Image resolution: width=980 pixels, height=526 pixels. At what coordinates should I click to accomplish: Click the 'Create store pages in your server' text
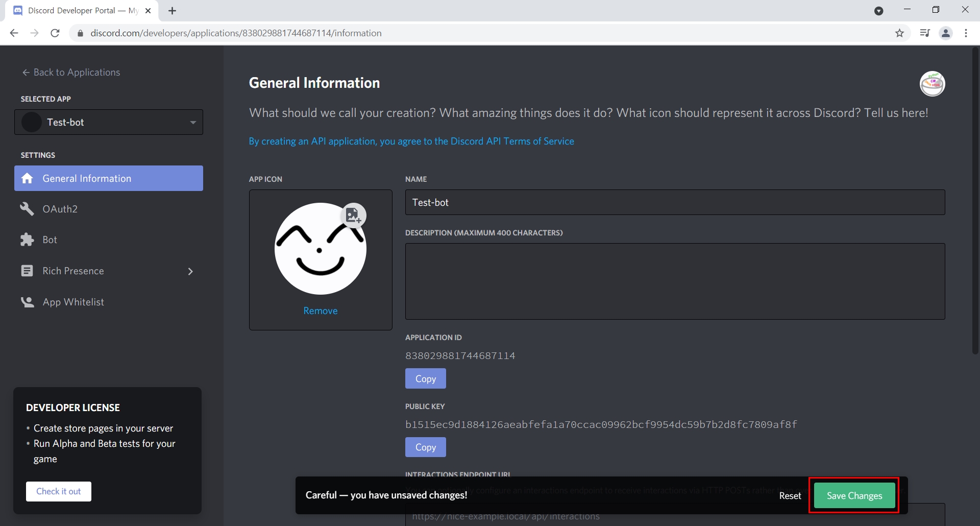click(103, 428)
